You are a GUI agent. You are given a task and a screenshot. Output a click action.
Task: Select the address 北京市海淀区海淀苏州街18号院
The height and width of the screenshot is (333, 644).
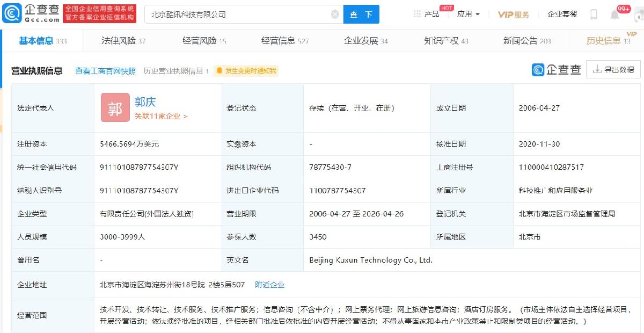click(152, 285)
